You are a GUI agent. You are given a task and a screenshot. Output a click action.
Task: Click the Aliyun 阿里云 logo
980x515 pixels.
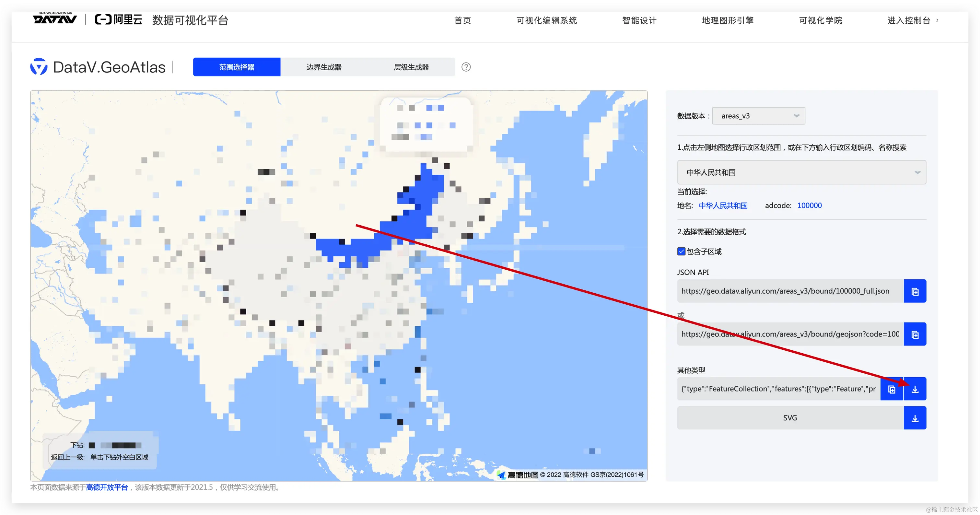coord(118,19)
